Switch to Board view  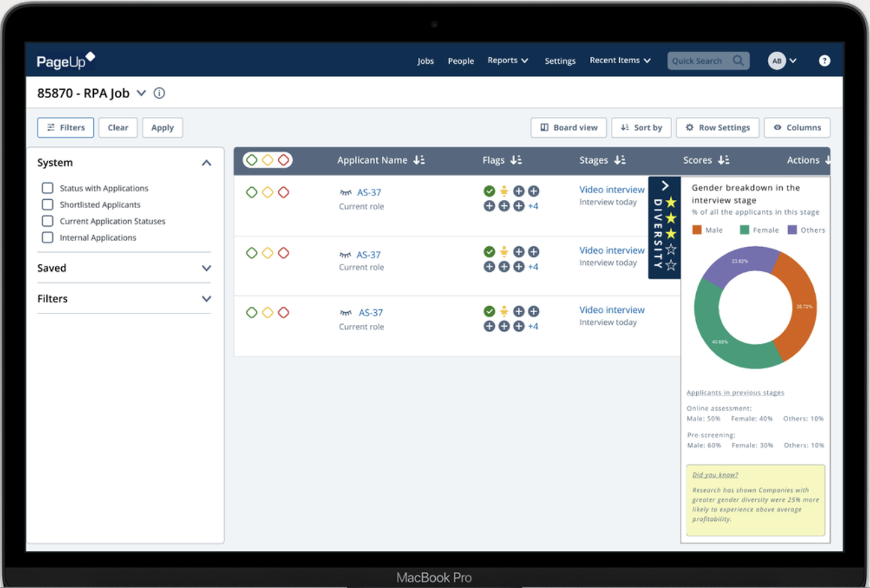(569, 128)
